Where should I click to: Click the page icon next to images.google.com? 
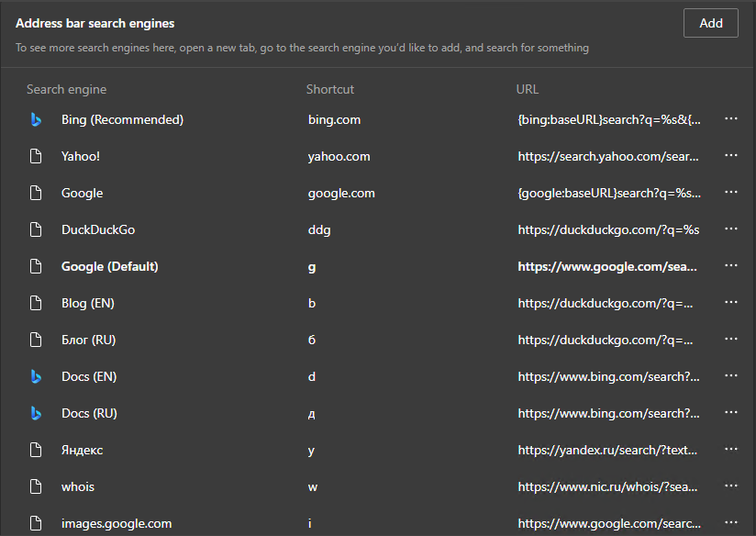(x=36, y=523)
